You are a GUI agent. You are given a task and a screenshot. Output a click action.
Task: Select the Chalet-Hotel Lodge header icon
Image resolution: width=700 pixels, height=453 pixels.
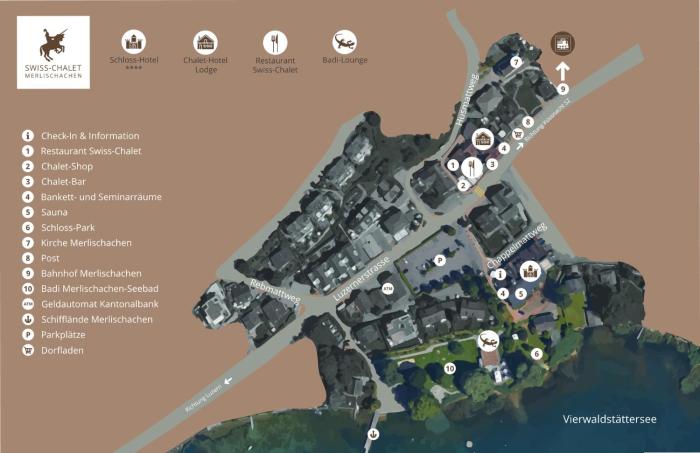tap(206, 41)
